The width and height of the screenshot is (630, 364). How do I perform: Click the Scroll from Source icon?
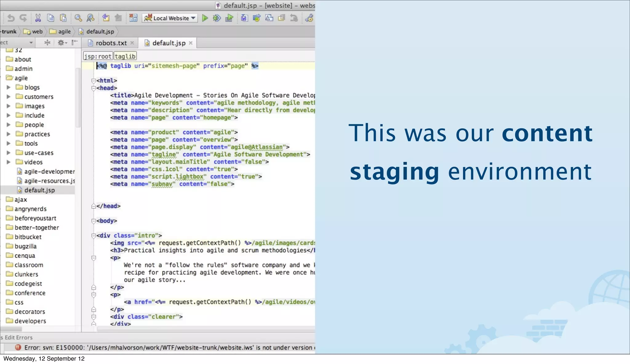pyautogui.click(x=47, y=42)
